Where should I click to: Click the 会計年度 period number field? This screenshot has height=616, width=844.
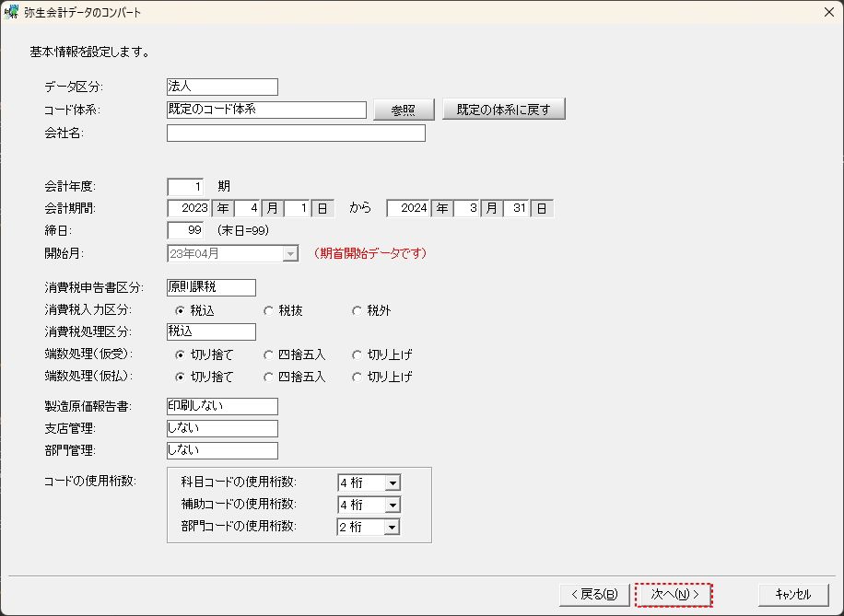(186, 187)
